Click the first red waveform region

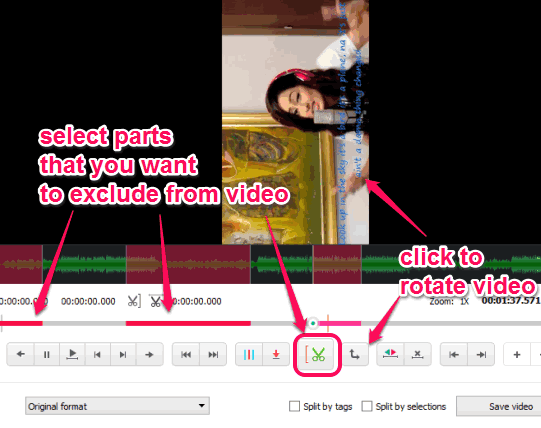point(21,264)
